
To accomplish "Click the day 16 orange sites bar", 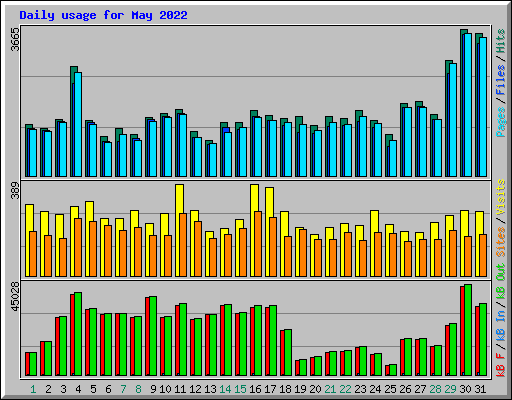I will click(x=258, y=244).
